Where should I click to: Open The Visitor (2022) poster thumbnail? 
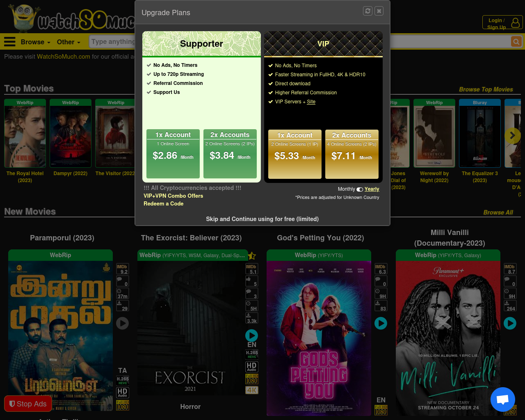pyautogui.click(x=115, y=137)
